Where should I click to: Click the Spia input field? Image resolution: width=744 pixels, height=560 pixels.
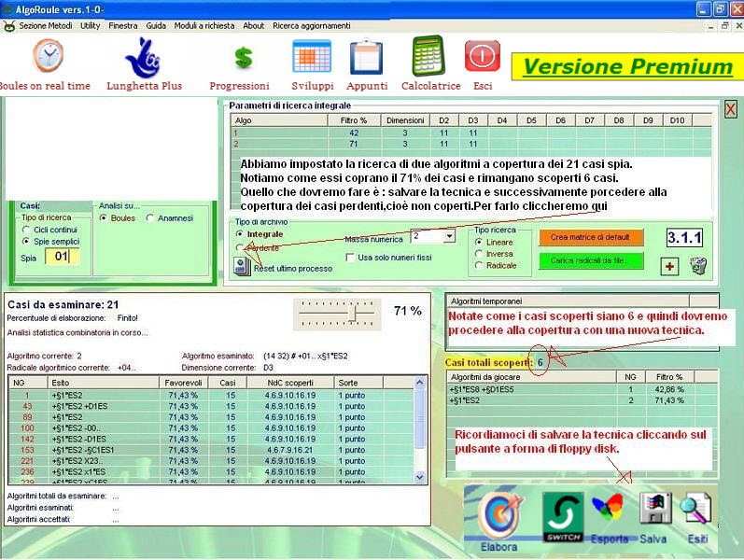coord(62,257)
